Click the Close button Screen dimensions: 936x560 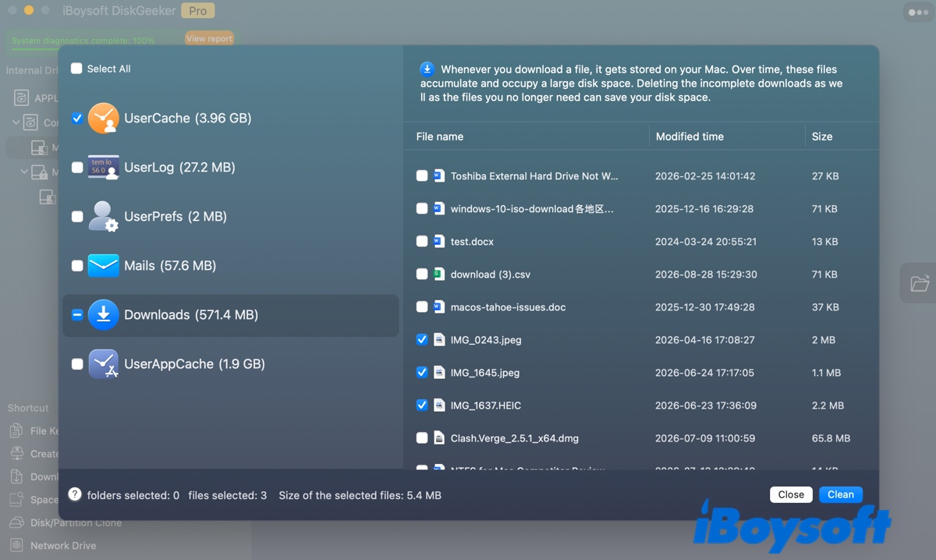[791, 494]
